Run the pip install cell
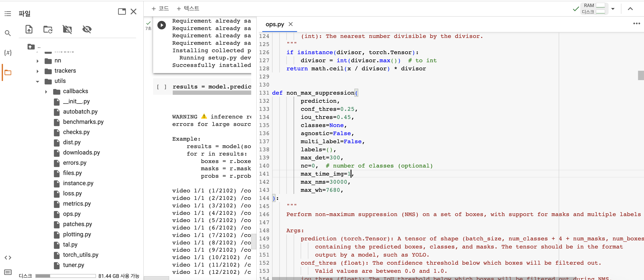Image resolution: width=644 pixels, height=280 pixels. (x=161, y=25)
